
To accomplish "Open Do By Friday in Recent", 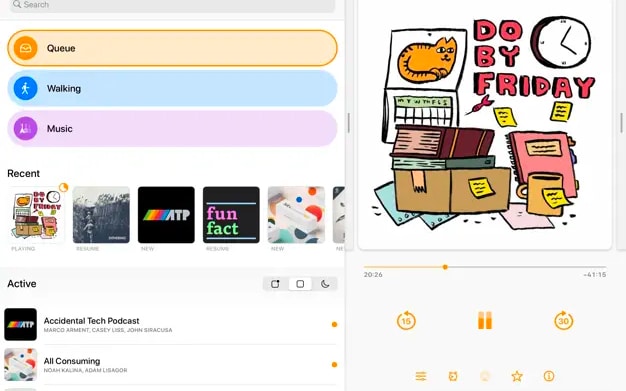I will click(x=36, y=215).
